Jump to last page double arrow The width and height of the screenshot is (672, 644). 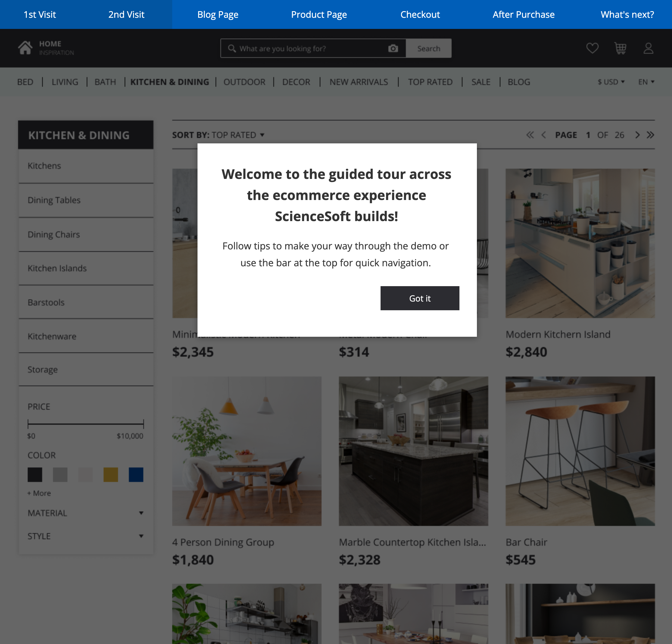coord(650,135)
